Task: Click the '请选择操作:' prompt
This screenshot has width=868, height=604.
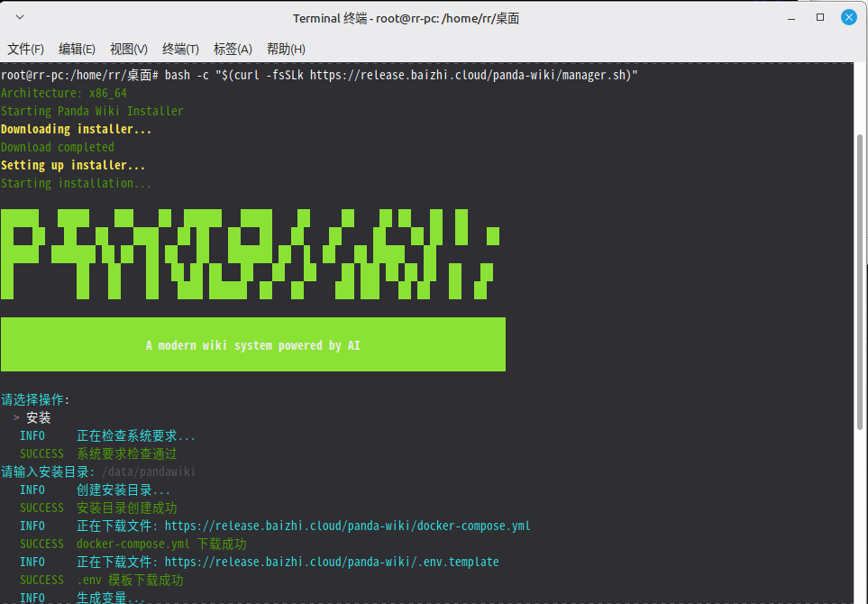Action: tap(35, 399)
